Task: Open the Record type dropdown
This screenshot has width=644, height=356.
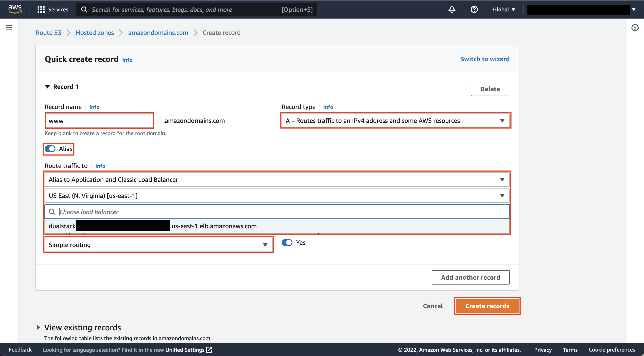Action: click(396, 121)
